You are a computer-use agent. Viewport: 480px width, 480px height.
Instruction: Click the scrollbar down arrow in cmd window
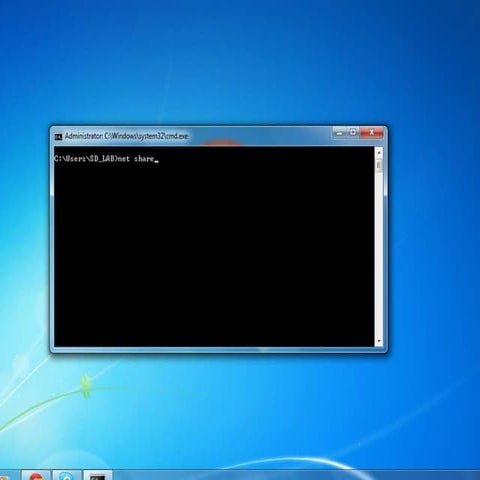(x=379, y=341)
